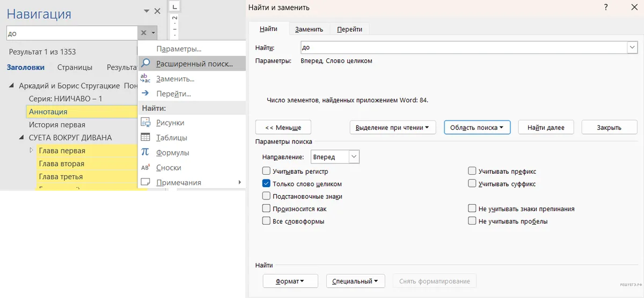This screenshot has height=298, width=644.
Task: Open the Примечания submenu arrow
Action: click(239, 182)
